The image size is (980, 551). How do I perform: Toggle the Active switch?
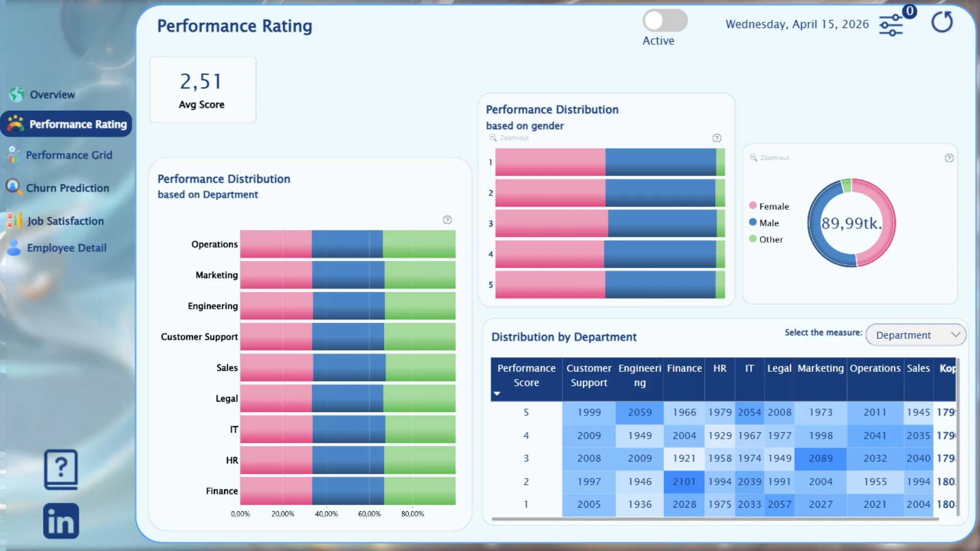click(665, 21)
